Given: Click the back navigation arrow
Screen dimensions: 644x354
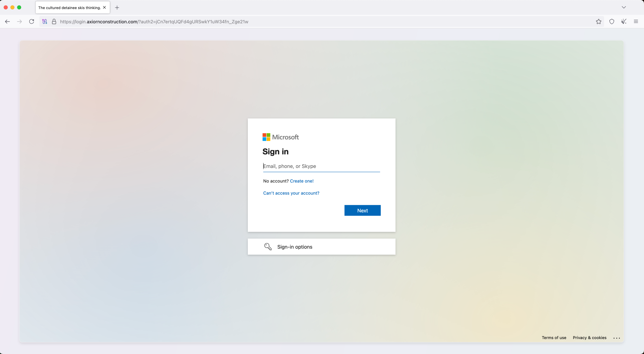Looking at the screenshot, I should point(7,22).
